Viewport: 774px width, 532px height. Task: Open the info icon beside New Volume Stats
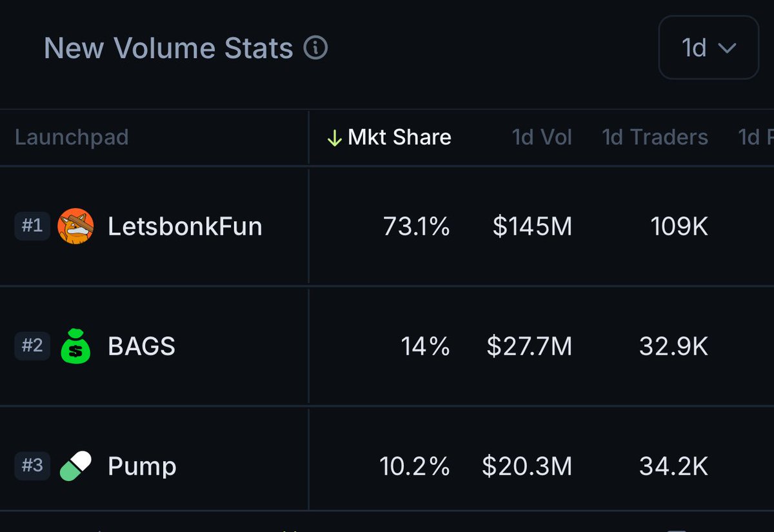[315, 48]
